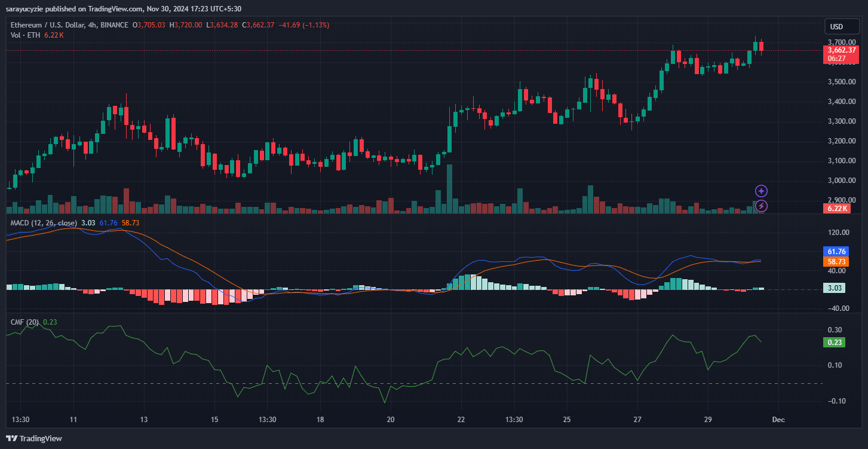Click the Dec label on the time axis
Viewport: 868px width, 449px height.
point(778,420)
